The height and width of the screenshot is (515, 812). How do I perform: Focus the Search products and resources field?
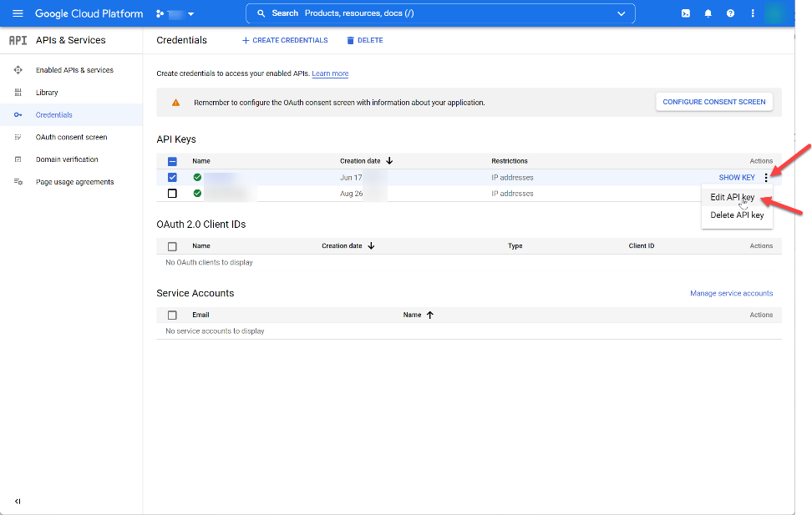tap(440, 13)
